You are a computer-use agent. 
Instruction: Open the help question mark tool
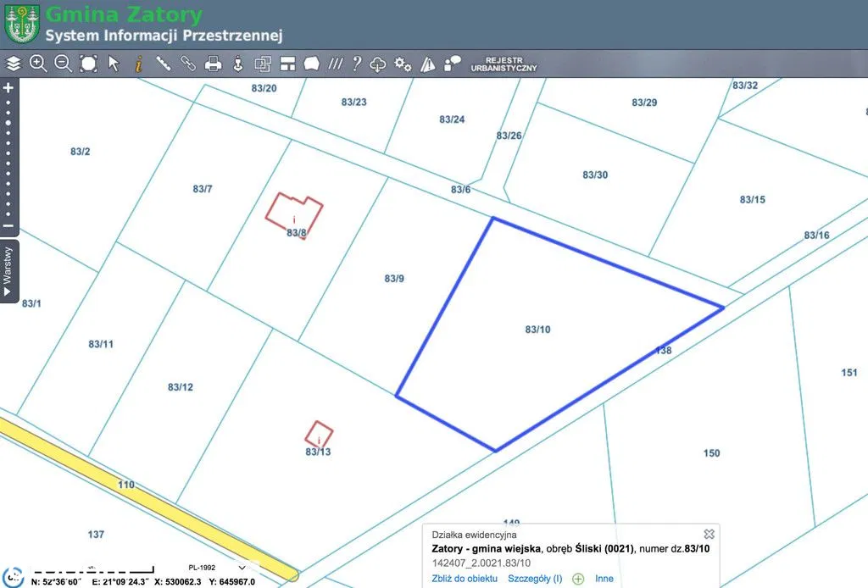click(357, 64)
